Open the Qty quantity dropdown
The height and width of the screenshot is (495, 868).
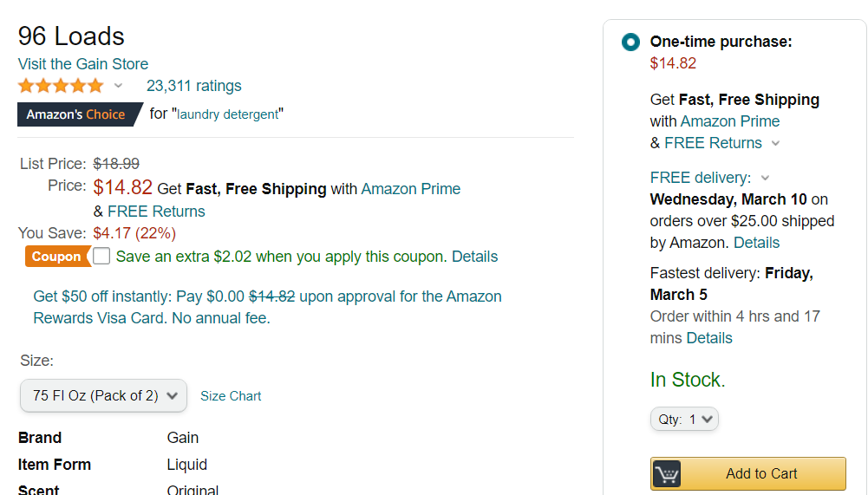684,419
